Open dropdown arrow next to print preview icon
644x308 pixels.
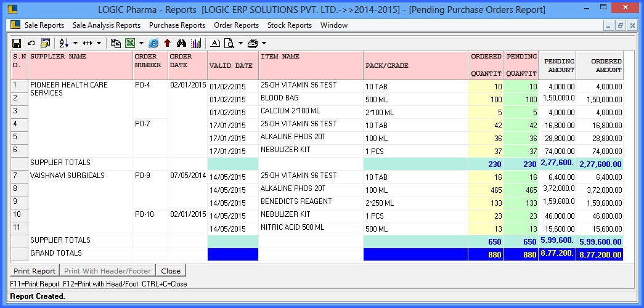point(241,43)
